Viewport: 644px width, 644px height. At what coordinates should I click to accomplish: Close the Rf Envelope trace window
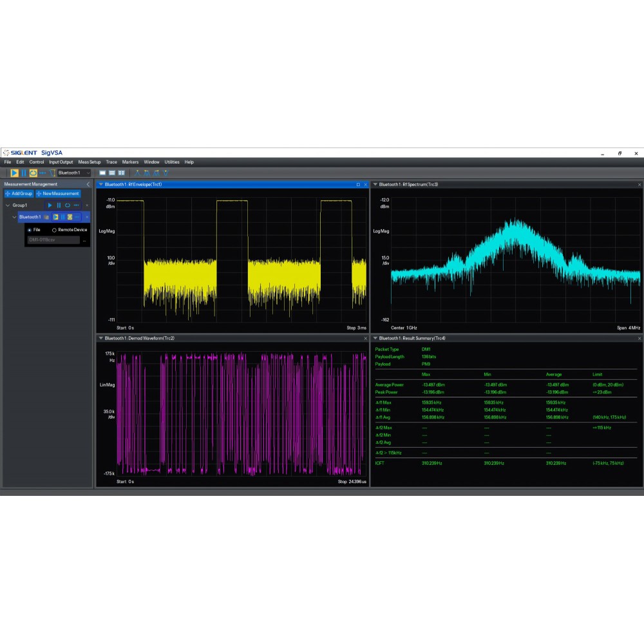pos(366,185)
